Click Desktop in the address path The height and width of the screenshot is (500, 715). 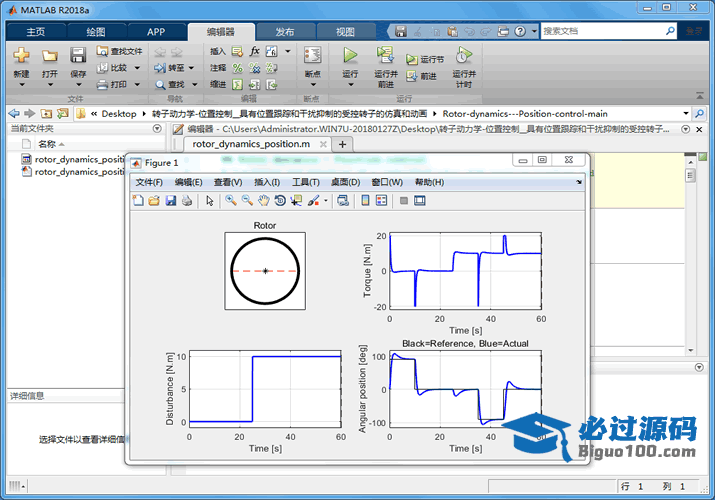click(x=119, y=113)
